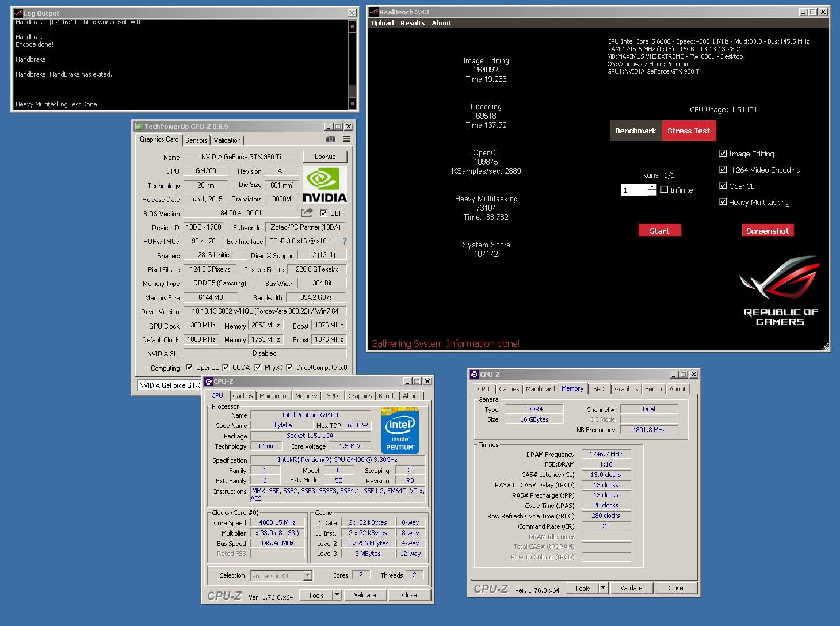
Task: Toggle the CUDA checkbox
Action: pyautogui.click(x=226, y=367)
